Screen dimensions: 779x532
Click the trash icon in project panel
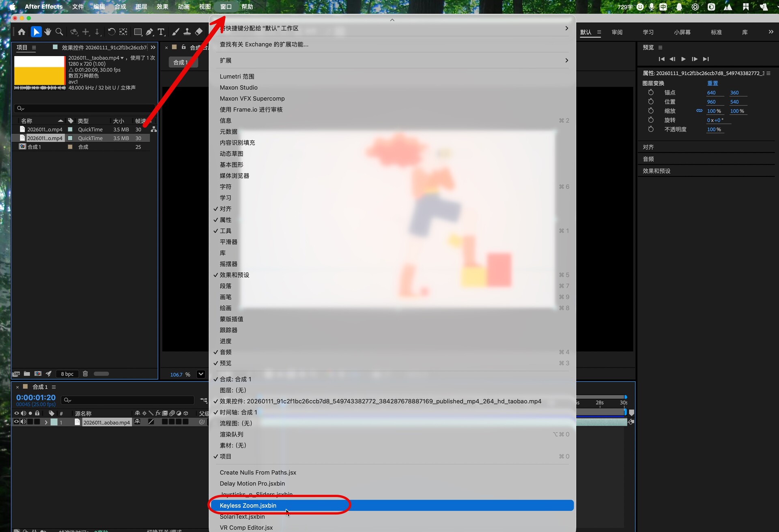tap(85, 374)
